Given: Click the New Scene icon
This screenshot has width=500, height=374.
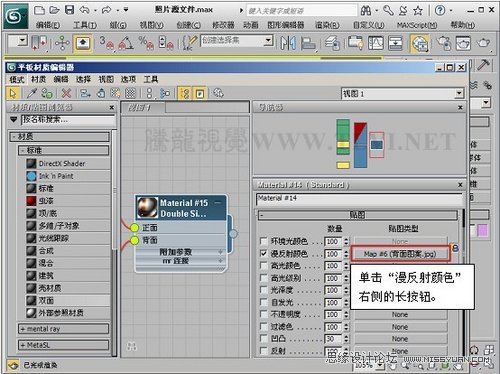Looking at the screenshot, I should pyautogui.click(x=39, y=10).
